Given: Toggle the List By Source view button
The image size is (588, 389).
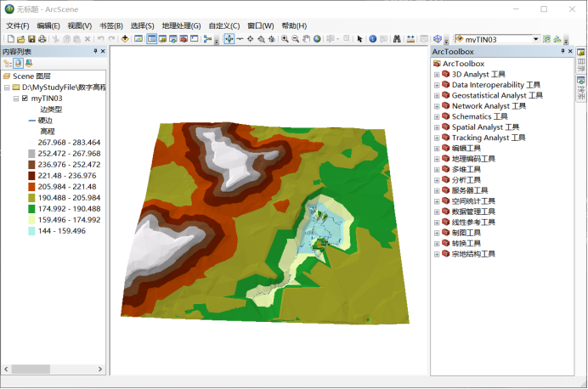Looking at the screenshot, I should (x=18, y=64).
